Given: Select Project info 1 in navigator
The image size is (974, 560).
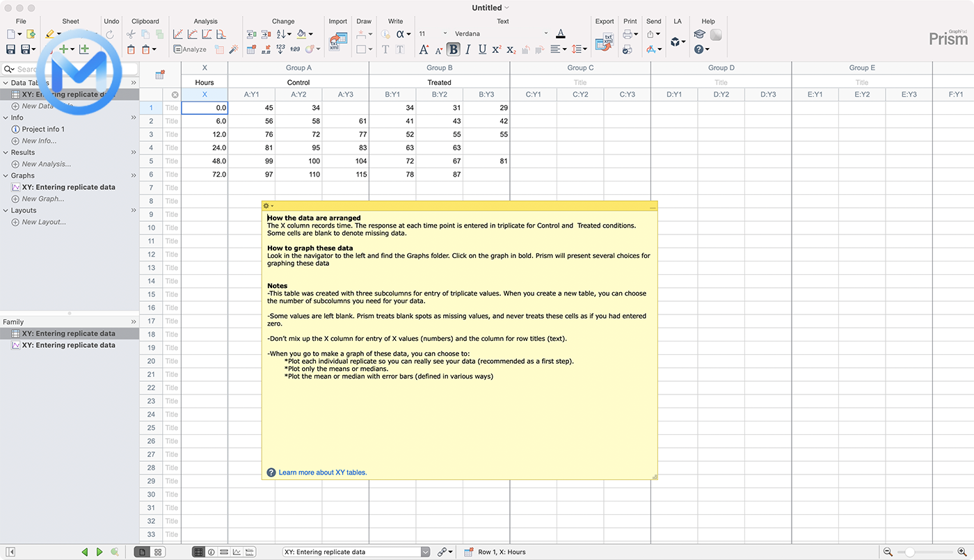Looking at the screenshot, I should (x=43, y=129).
